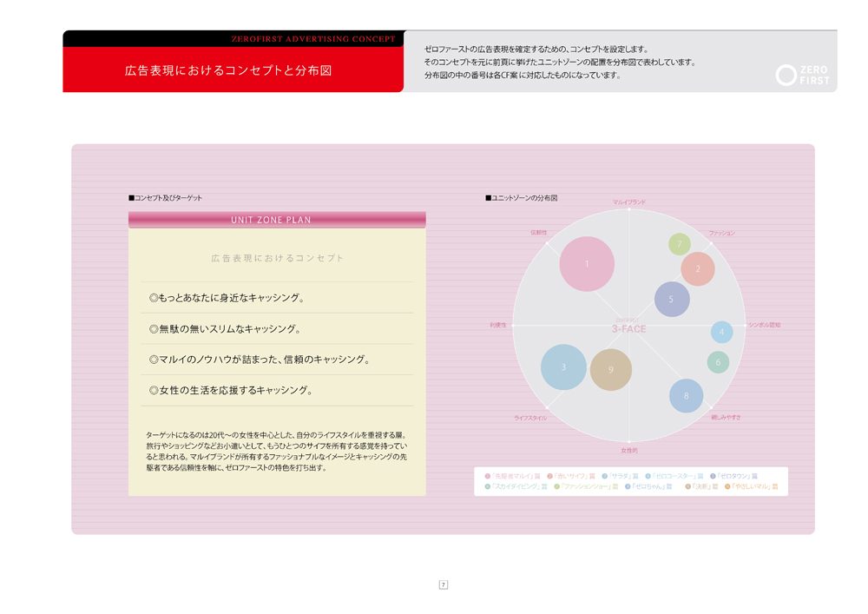Click ZEROFIRST ADVERTISING CONCEPT header text
Screen dimensions: 868x614
click(313, 39)
